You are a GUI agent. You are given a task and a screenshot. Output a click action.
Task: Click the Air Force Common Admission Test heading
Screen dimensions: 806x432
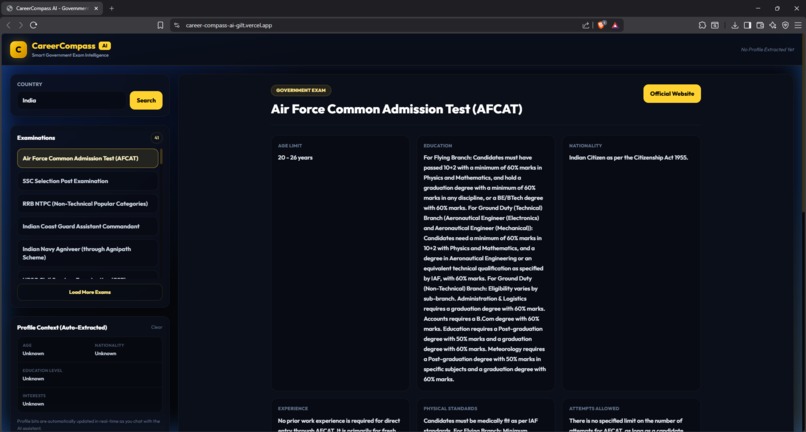[x=396, y=109]
